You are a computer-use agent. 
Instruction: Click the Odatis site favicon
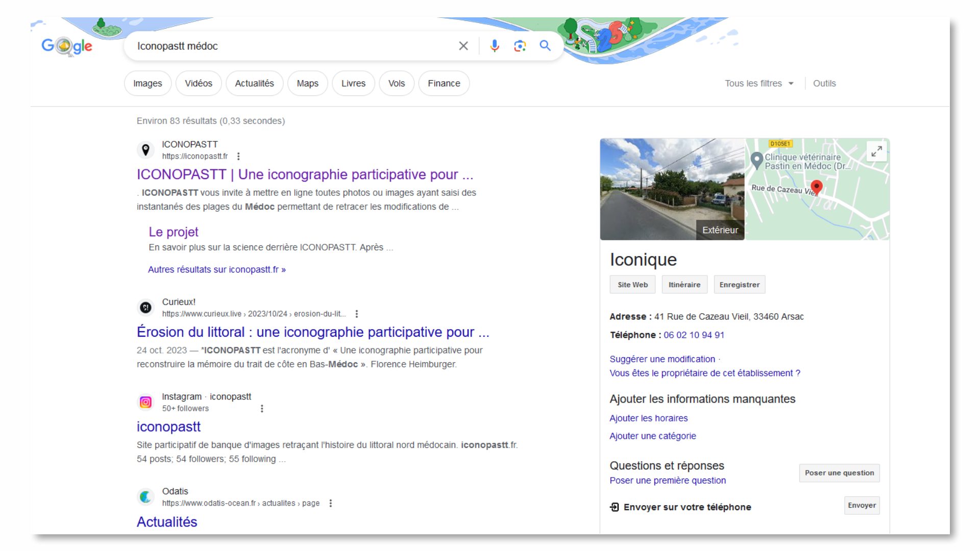pyautogui.click(x=145, y=497)
